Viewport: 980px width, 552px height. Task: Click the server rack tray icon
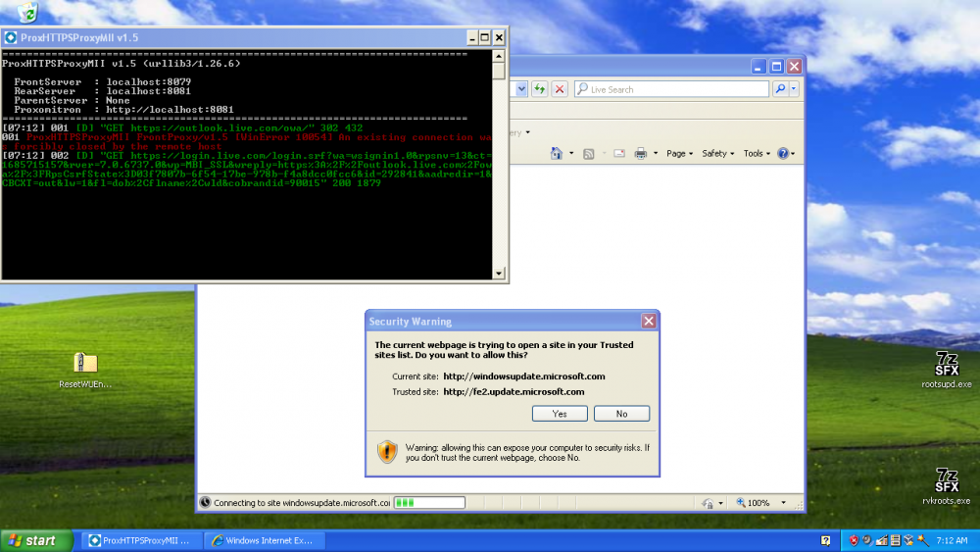point(895,541)
